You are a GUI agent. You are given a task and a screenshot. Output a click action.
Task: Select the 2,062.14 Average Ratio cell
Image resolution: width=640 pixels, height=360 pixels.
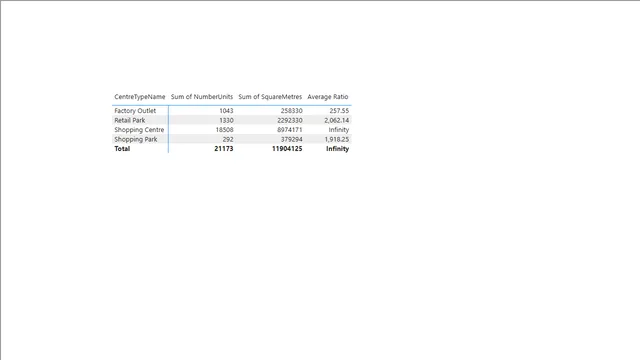click(x=337, y=120)
